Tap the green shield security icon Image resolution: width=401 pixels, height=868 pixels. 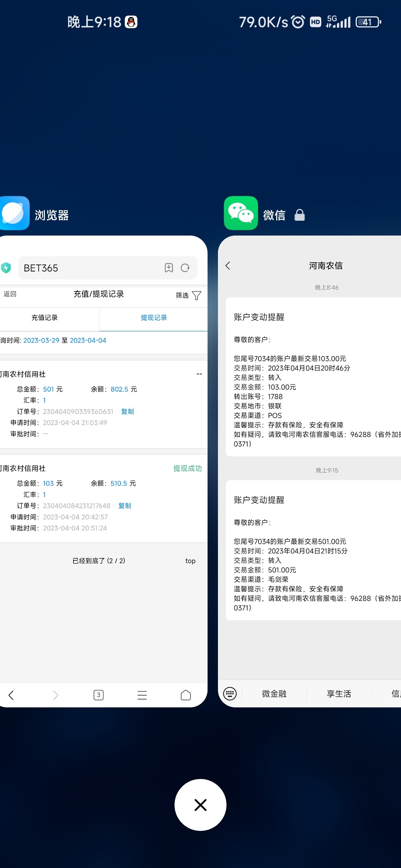coord(6,268)
